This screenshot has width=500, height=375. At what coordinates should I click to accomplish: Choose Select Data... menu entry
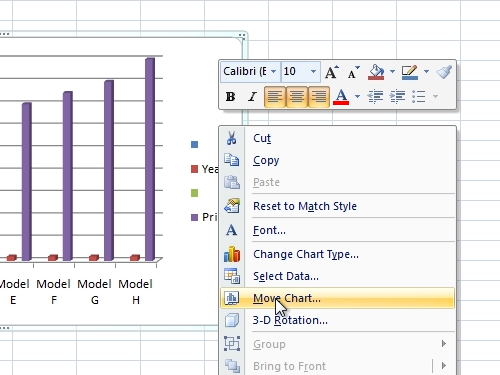point(337,276)
